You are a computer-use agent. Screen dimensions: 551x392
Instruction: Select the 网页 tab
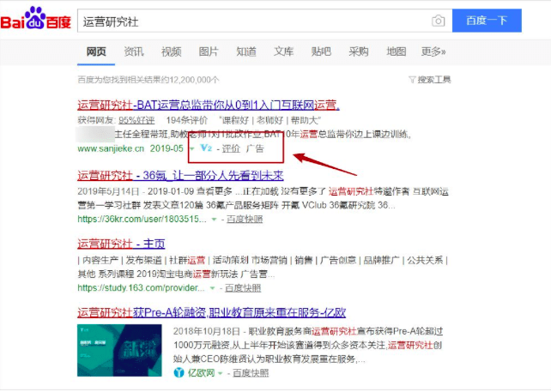[96, 52]
